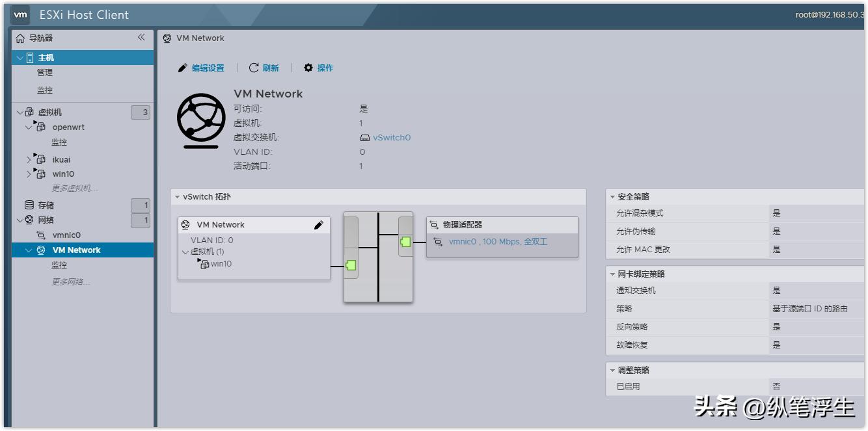
Task: Collapse the 虚拟机 tree in navigator
Action: [x=21, y=111]
